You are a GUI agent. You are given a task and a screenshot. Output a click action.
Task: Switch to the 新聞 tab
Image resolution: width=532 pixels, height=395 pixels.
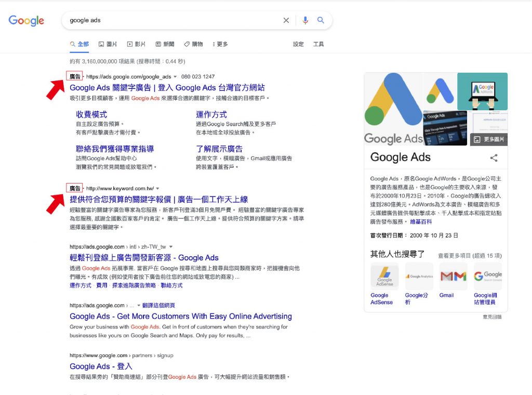point(165,44)
